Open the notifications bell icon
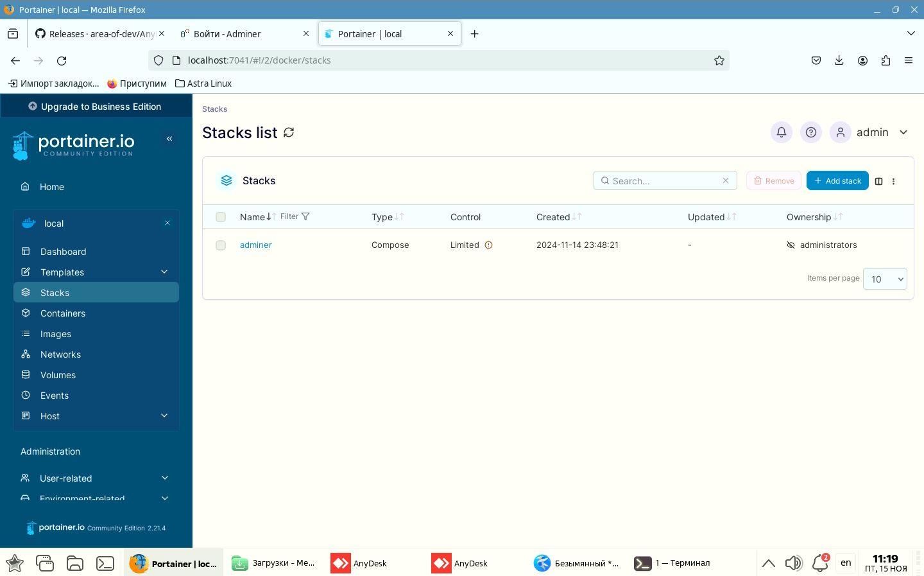Viewport: 924px width, 576px height. (x=781, y=132)
